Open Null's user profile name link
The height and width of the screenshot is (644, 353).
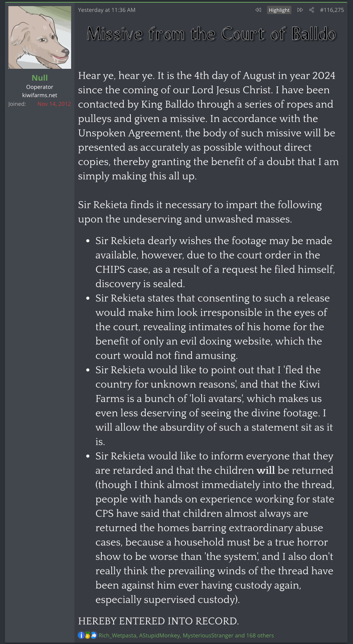[x=40, y=78]
